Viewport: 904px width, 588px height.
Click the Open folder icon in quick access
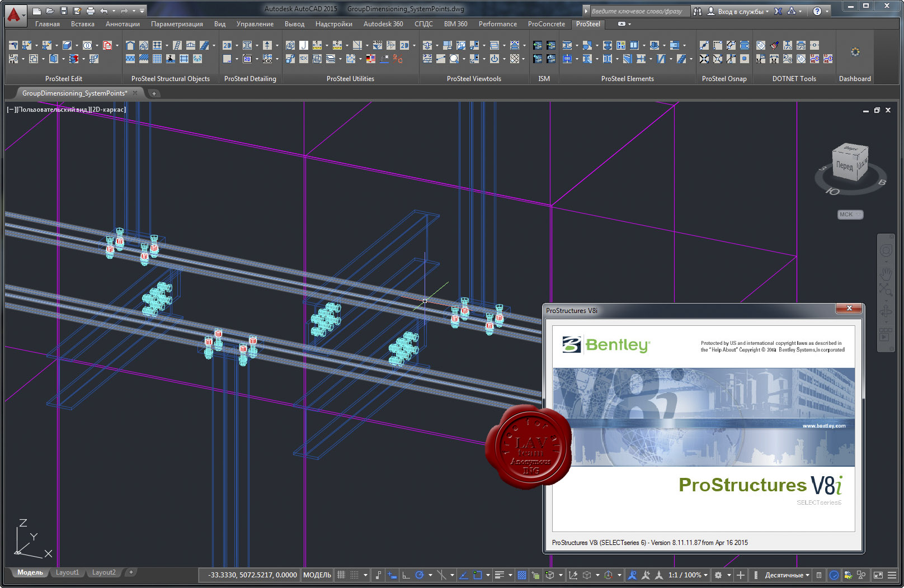coord(50,11)
